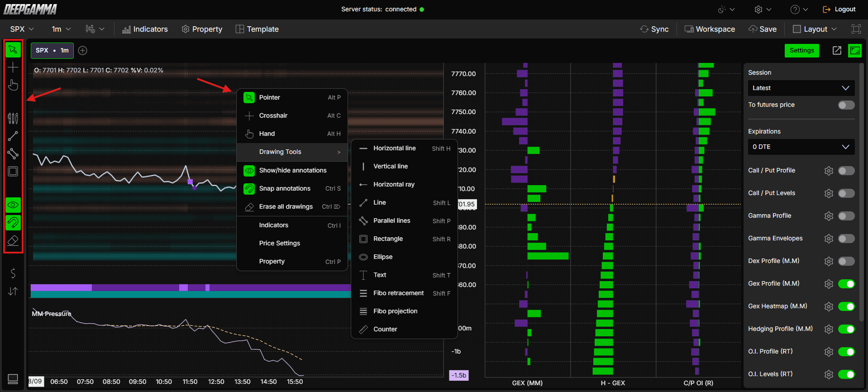This screenshot has width=868, height=392.
Task: Add a new chart tab with plus icon
Action: 83,51
